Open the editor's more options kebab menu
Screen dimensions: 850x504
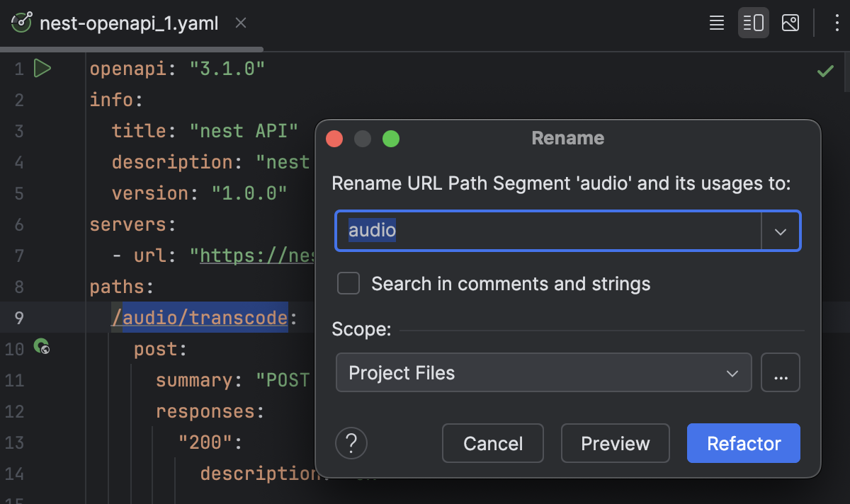point(837,22)
